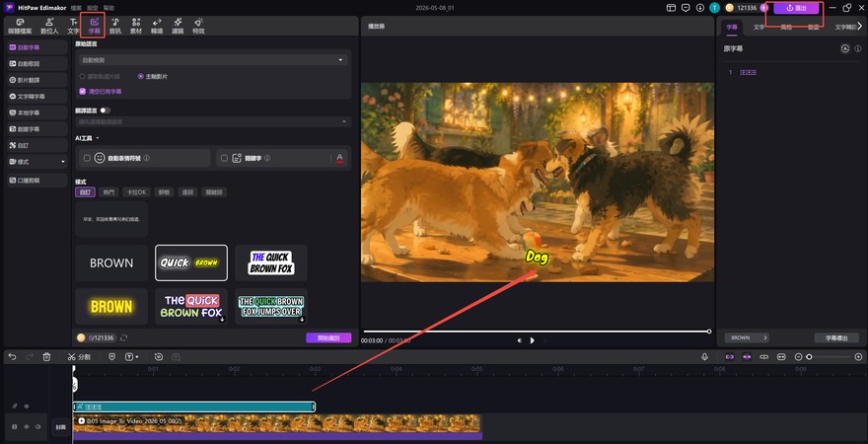868x444 pixels.
Task: Show info for 自動表情符號 auto emoji
Action: point(147,158)
